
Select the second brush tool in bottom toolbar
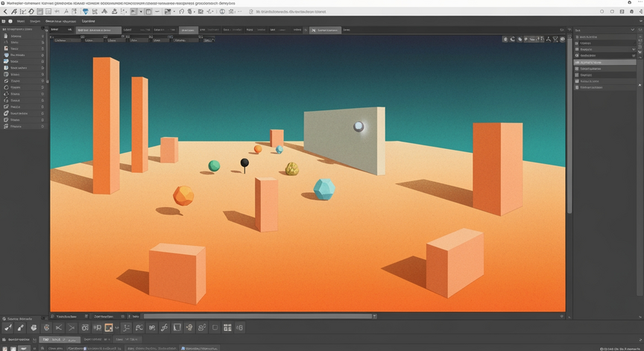coord(21,327)
